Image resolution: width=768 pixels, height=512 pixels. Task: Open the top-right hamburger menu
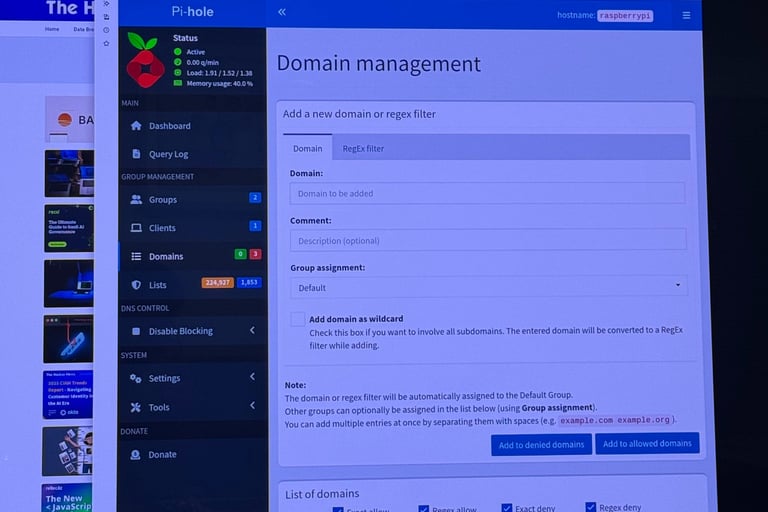(686, 16)
